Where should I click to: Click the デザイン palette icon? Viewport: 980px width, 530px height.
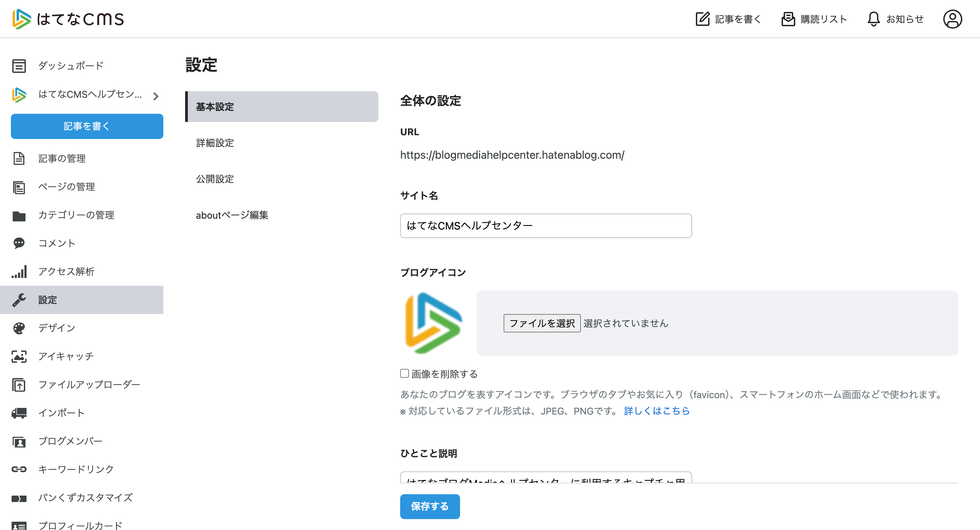pos(19,328)
